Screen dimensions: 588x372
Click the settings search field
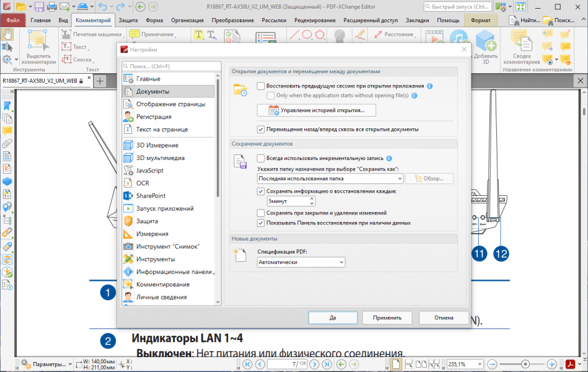(x=172, y=66)
